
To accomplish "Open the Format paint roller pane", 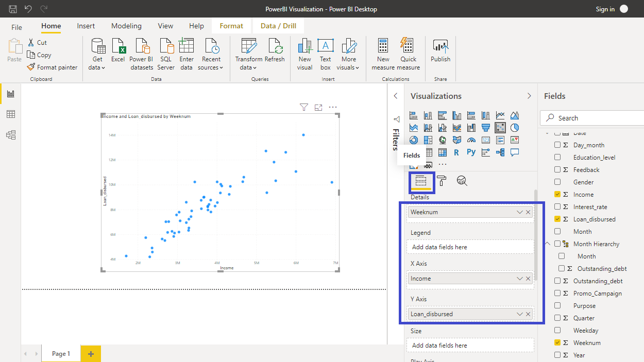I will [x=442, y=181].
